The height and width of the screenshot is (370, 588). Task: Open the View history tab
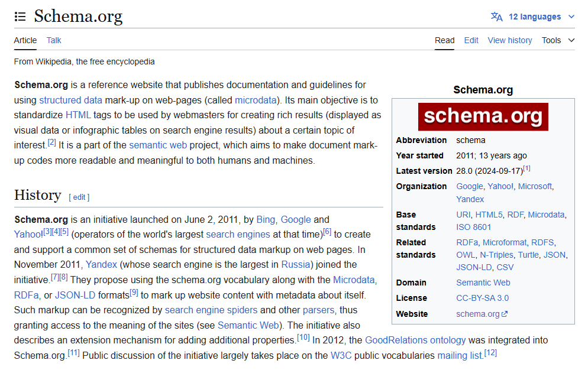coord(510,40)
